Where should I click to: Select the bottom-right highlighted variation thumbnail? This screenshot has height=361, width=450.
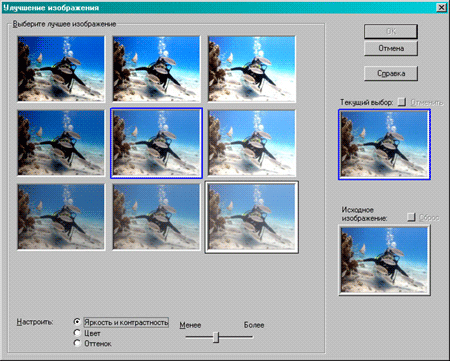[x=252, y=217]
